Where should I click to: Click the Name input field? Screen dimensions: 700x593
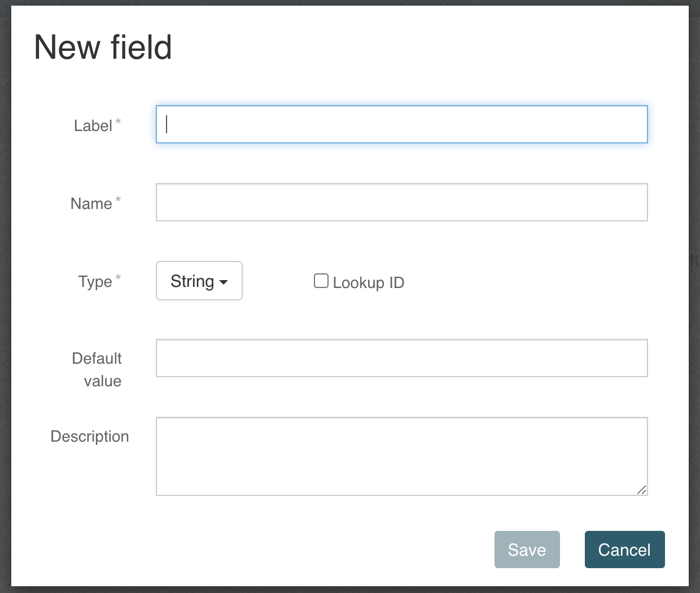click(401, 202)
